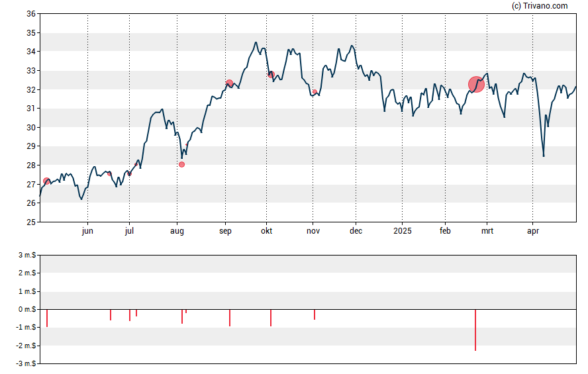Select the '26' price axis value

pyautogui.click(x=31, y=203)
